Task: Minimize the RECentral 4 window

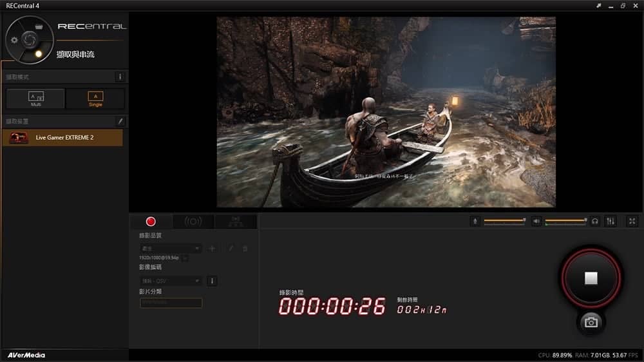Action: [x=611, y=6]
